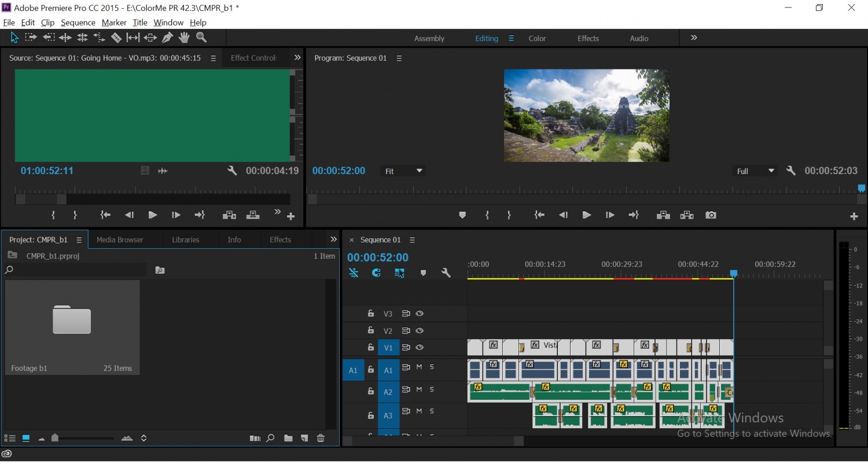The height and width of the screenshot is (464, 868).
Task: Select the Rate Stretch tool
Action: (99, 38)
